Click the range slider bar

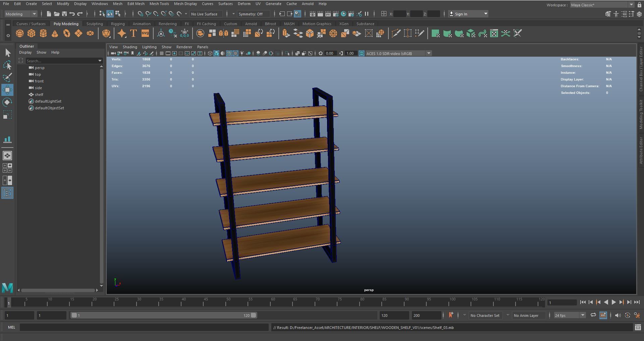pyautogui.click(x=164, y=315)
